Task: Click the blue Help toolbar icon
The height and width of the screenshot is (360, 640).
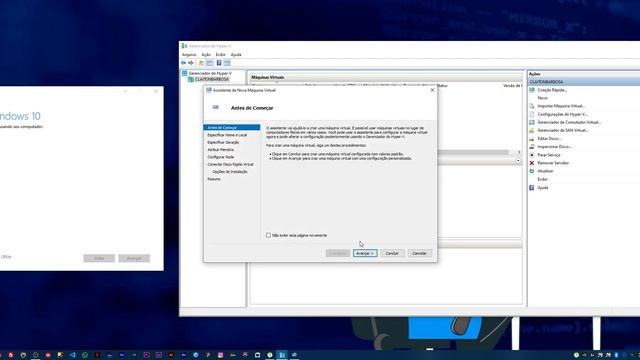Action: coord(219,63)
